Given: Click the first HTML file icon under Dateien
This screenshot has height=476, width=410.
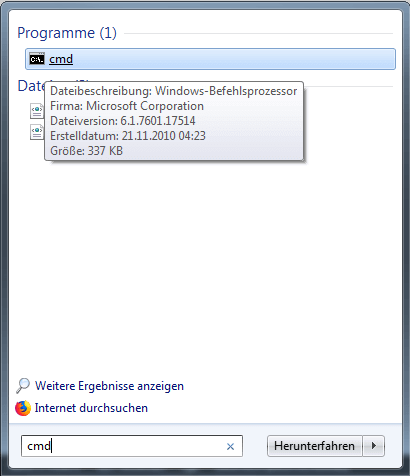Looking at the screenshot, I should point(37,111).
